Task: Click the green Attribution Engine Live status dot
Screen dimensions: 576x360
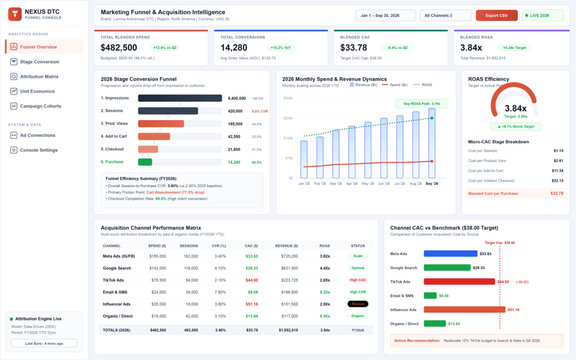Action: [11, 319]
